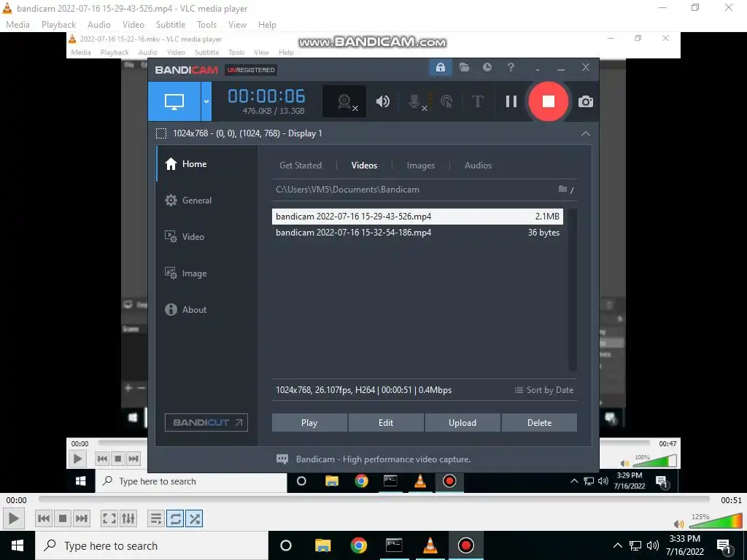
Task: Click outer VLC previous track button
Action: [43, 518]
